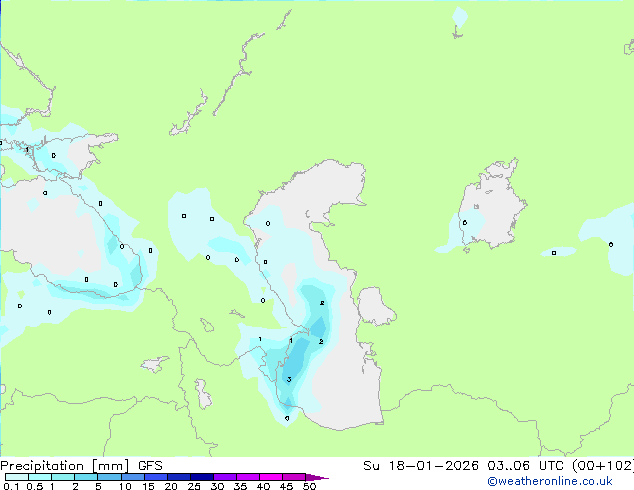Click the '10' legend scale label

point(125,486)
